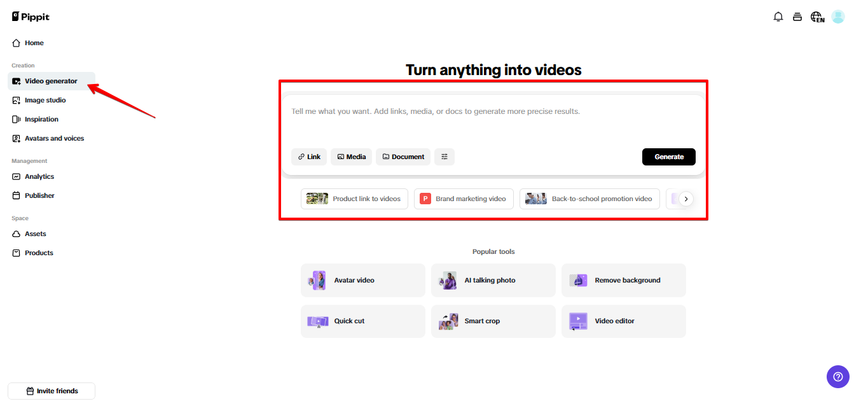Go to Home in sidebar
Viewport: 868px width, 406px height.
[x=52, y=43]
